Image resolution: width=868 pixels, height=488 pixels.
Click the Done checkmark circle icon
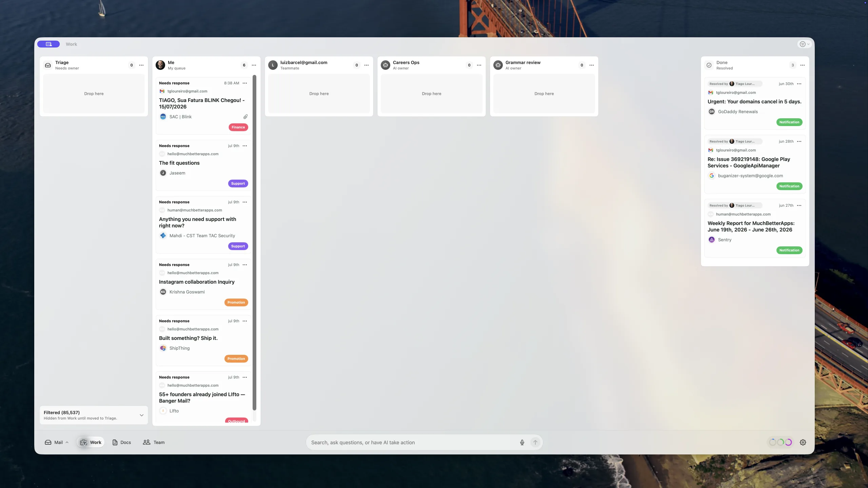pos(709,65)
